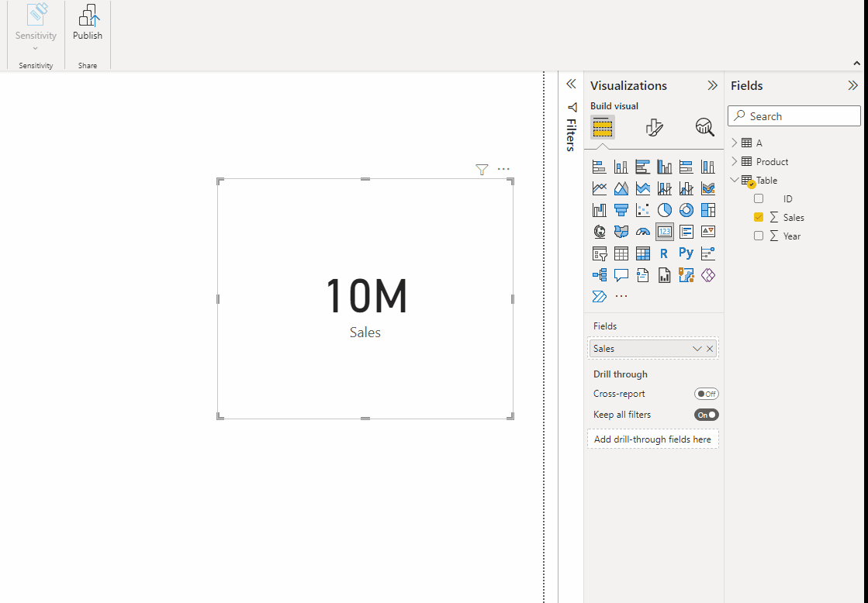This screenshot has height=603, width=868.
Task: Select the key influencers visual
Action: [708, 253]
